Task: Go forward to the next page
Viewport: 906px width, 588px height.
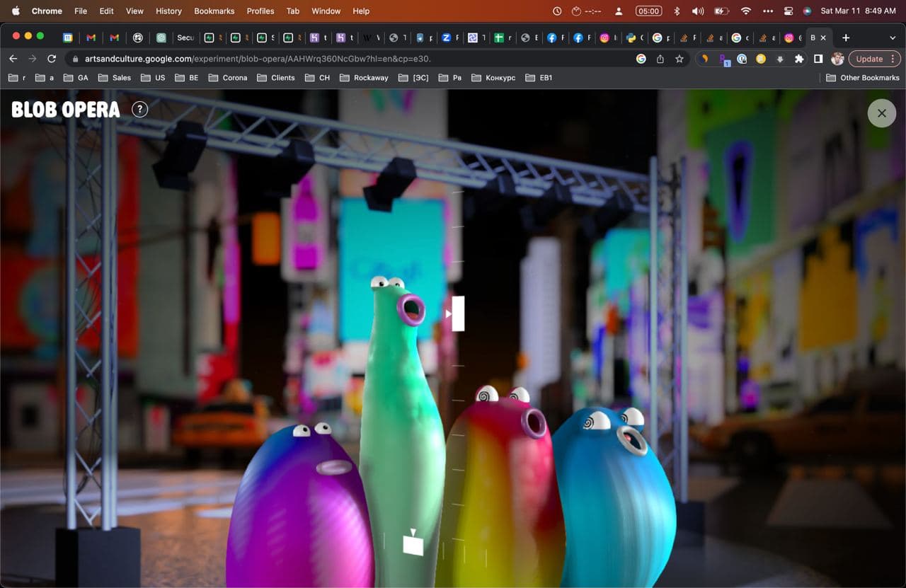Action: tap(32, 59)
